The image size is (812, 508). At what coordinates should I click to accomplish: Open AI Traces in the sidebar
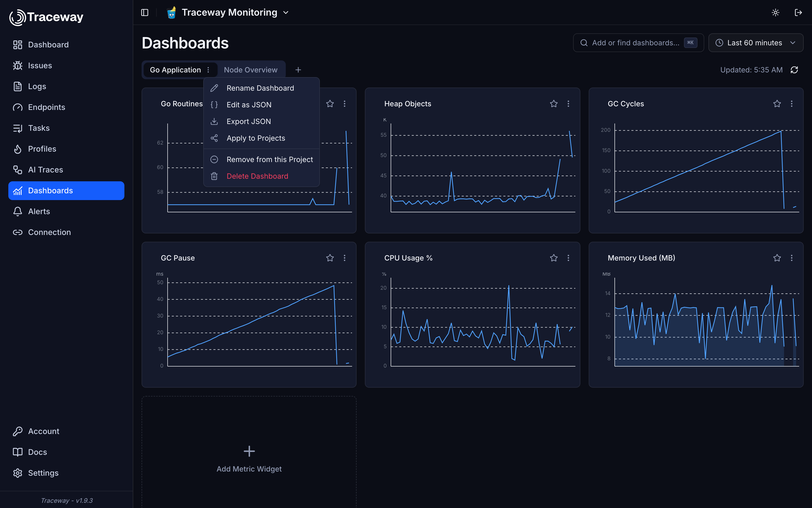66,170
